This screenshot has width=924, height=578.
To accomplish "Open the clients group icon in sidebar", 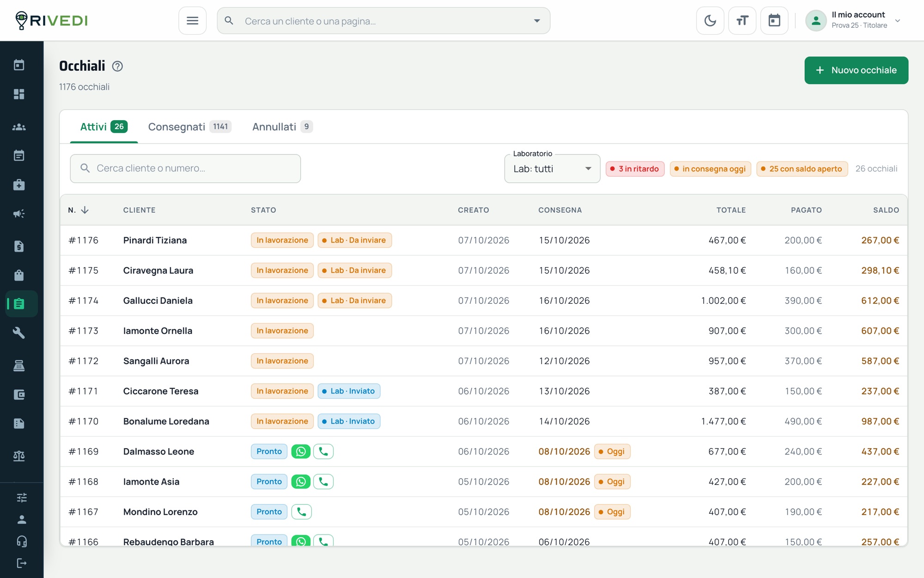I will [x=19, y=127].
